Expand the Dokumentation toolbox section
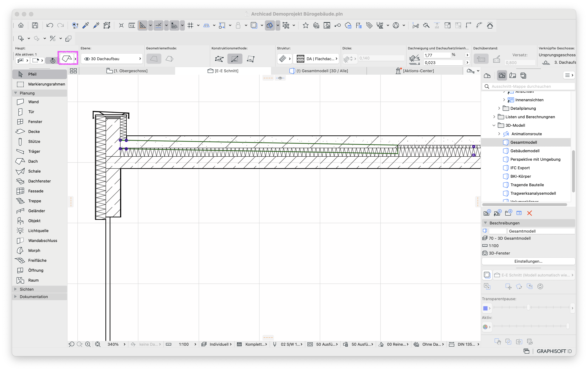Screen dimensions: 588x371 tap(16, 297)
